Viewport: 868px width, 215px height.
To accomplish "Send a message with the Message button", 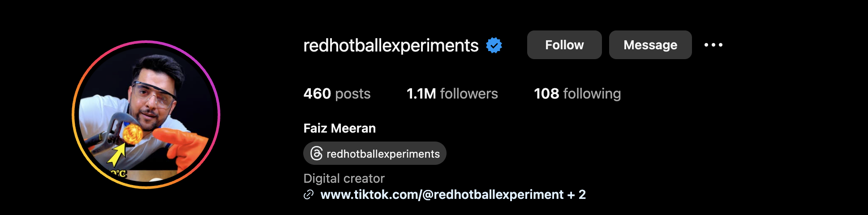I will point(650,45).
